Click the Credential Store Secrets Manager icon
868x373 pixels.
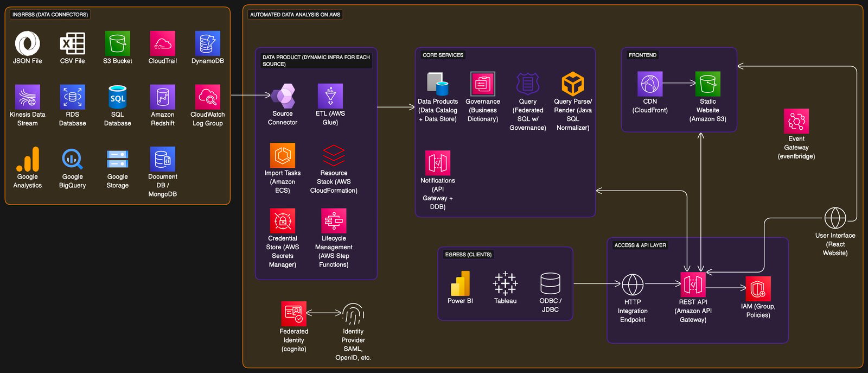tap(283, 221)
